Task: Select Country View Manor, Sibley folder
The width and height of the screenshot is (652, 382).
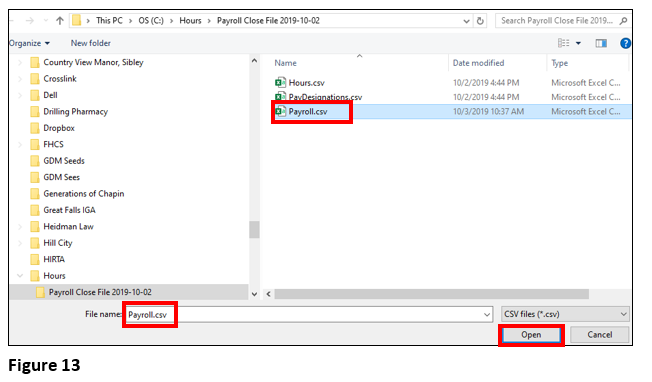Action: [x=93, y=62]
